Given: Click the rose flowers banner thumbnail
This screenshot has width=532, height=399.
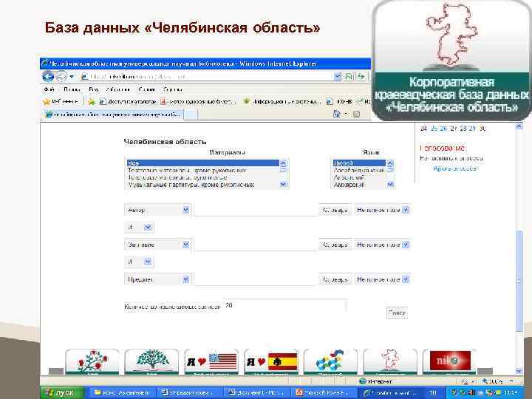Looking at the screenshot, I should click(92, 361).
